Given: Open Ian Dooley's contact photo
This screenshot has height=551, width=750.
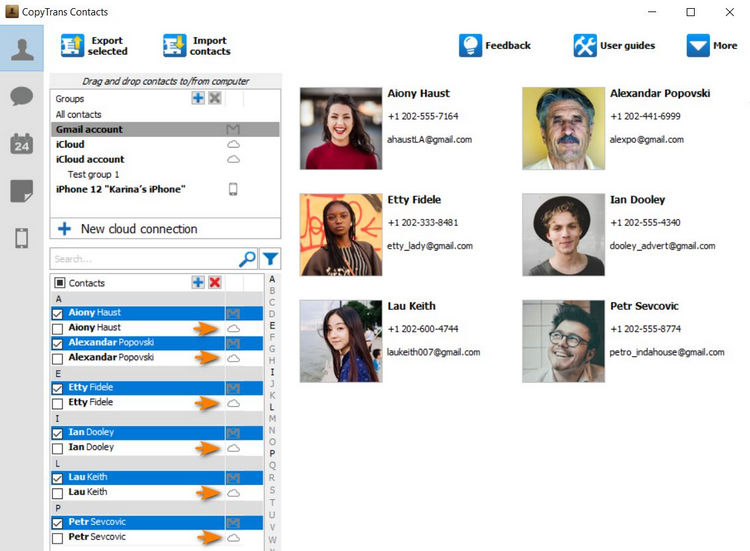Looking at the screenshot, I should (563, 234).
